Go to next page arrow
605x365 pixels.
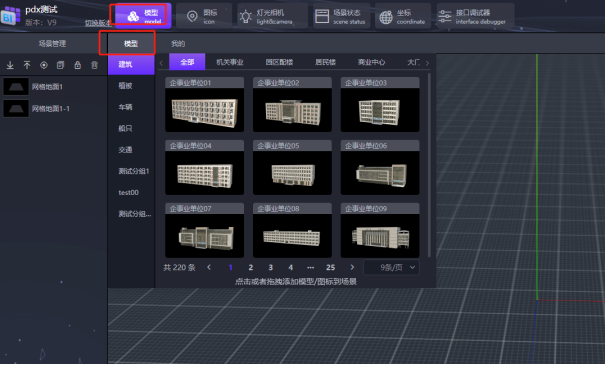352,267
